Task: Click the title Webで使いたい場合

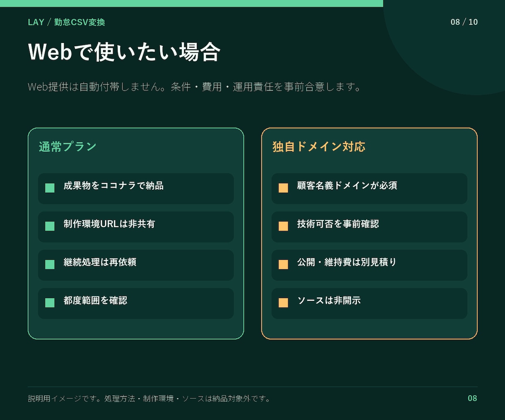Action: tap(124, 52)
